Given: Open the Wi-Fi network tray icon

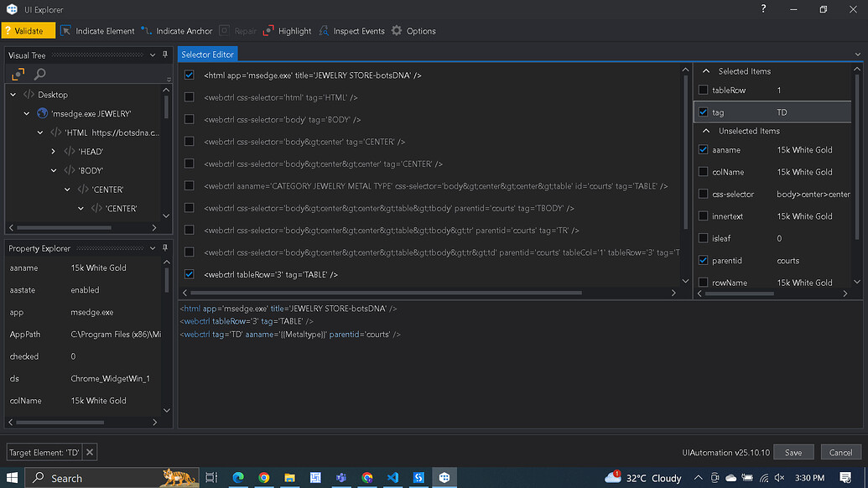Looking at the screenshot, I should [764, 477].
